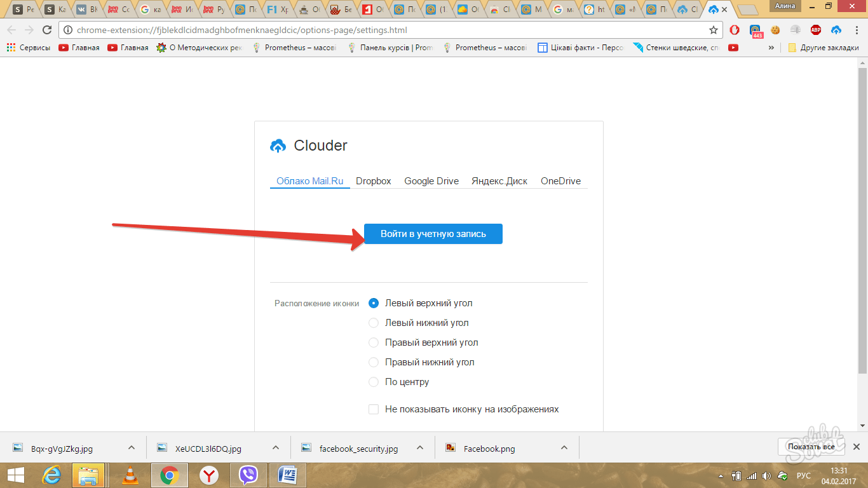Switch to Word from the taskbar
868x488 pixels.
[x=287, y=475]
